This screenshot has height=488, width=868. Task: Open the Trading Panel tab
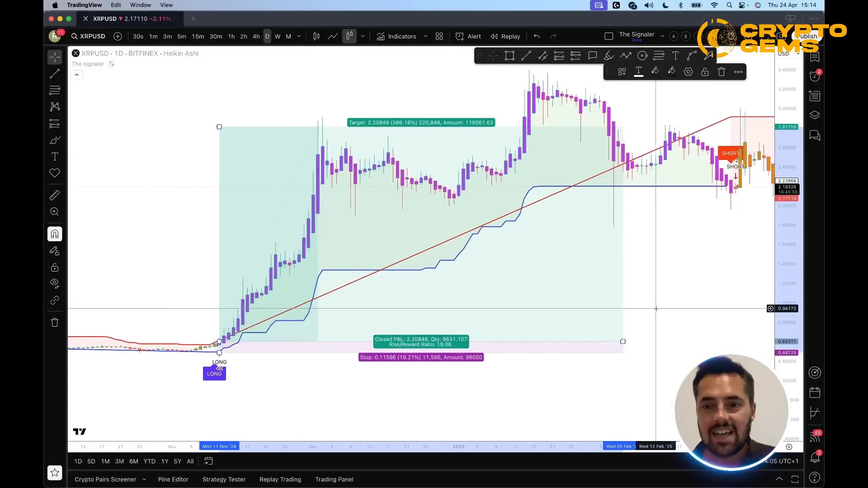coord(334,479)
